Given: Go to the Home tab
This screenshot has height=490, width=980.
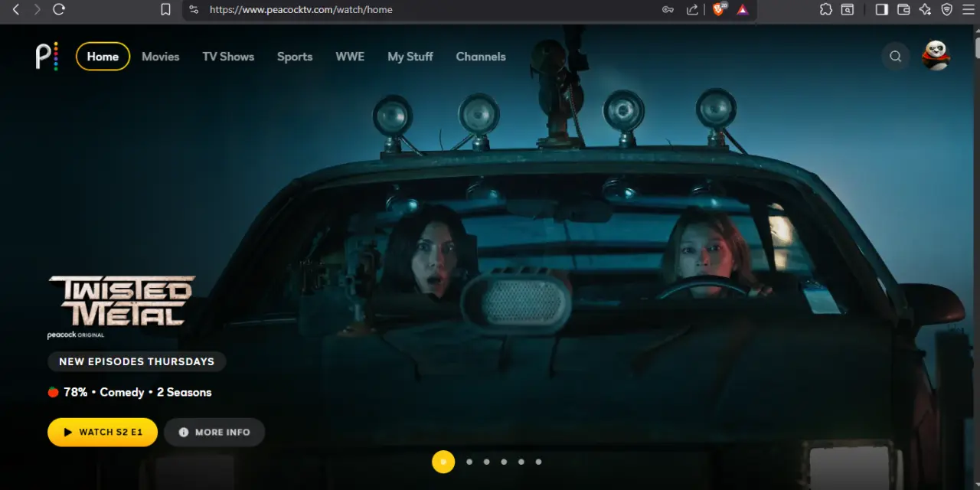Looking at the screenshot, I should (103, 57).
